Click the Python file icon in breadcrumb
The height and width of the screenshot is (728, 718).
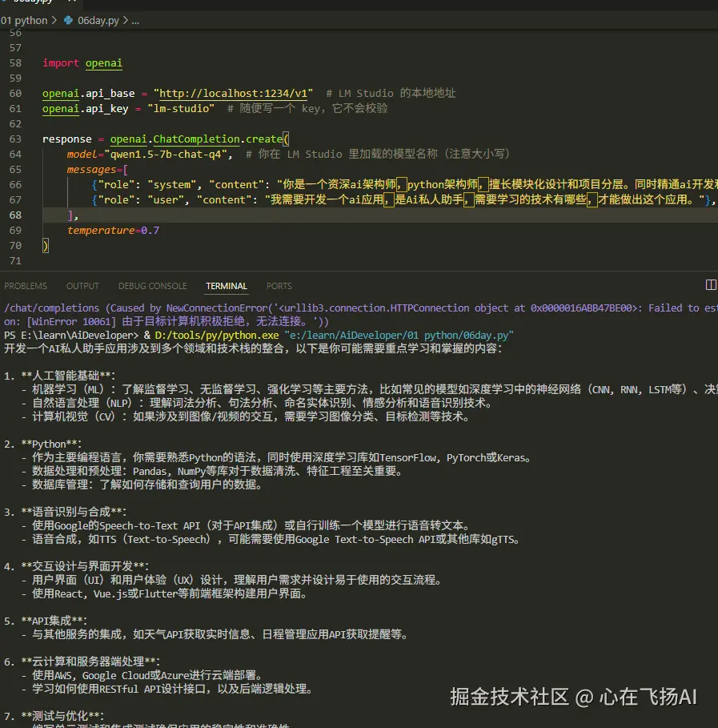(68, 21)
